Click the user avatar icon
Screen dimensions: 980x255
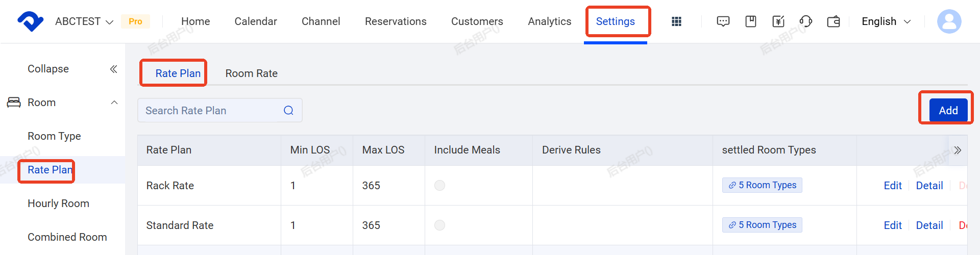(x=949, y=21)
